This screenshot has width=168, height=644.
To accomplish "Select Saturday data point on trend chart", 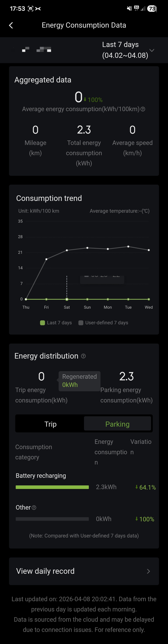I will tap(67, 299).
